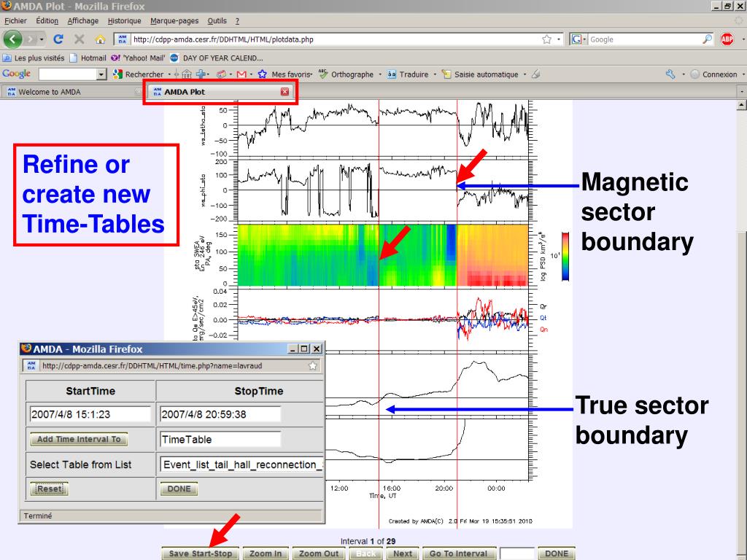Expand the Orthographe dropdown arrow
Screen dimensions: 747x560
379,74
